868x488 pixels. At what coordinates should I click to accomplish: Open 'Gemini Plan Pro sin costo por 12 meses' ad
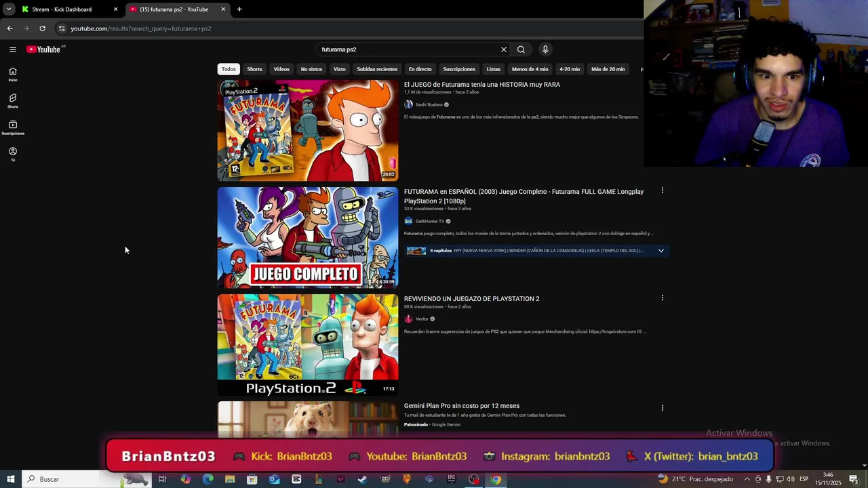[x=462, y=406]
